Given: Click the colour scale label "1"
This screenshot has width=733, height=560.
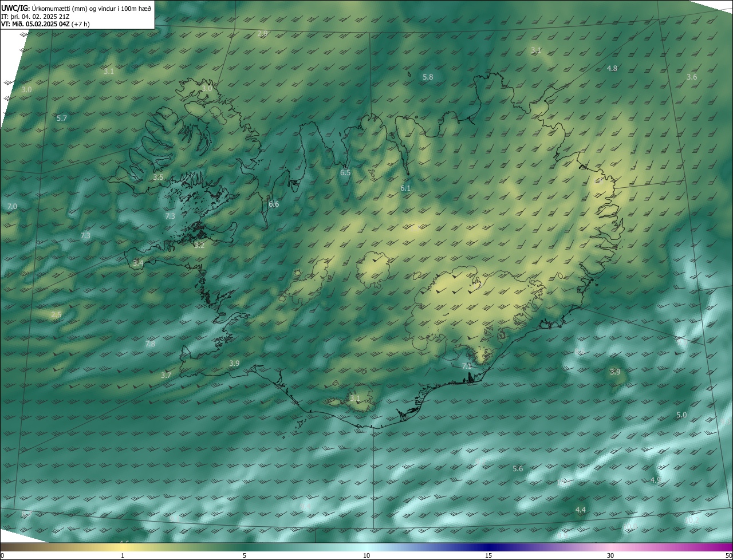Looking at the screenshot, I should coord(123,555).
